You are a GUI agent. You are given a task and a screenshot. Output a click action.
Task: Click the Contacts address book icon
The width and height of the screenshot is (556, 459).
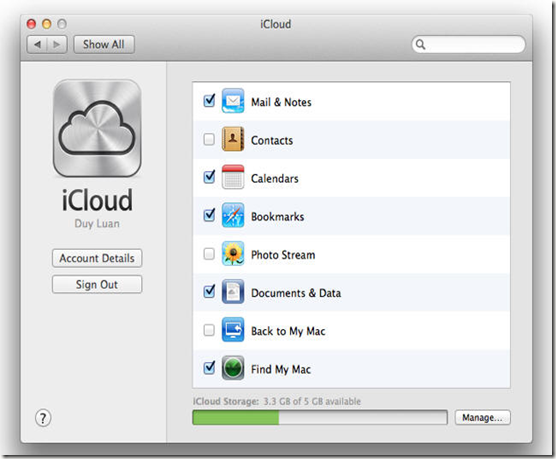coord(233,139)
